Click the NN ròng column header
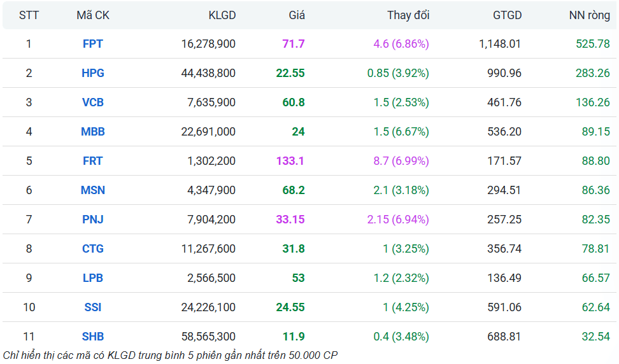 (x=590, y=15)
